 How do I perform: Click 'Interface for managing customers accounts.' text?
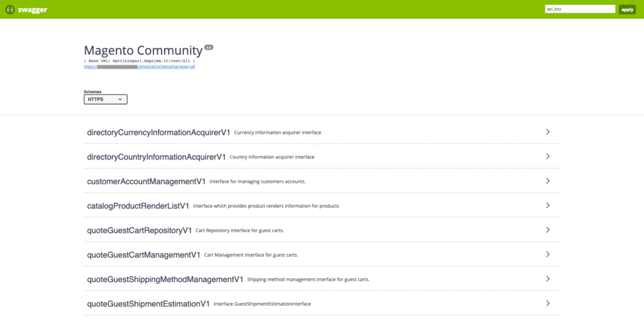[x=257, y=181]
